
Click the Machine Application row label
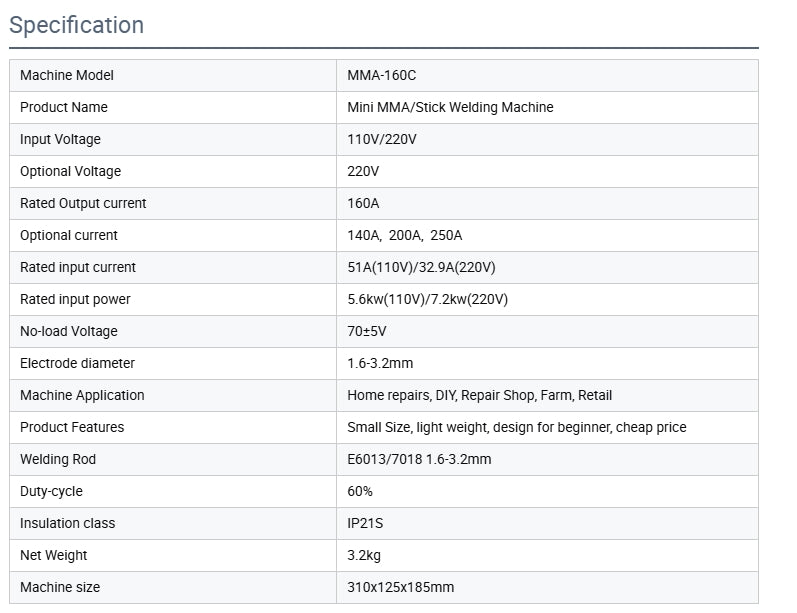pyautogui.click(x=82, y=395)
